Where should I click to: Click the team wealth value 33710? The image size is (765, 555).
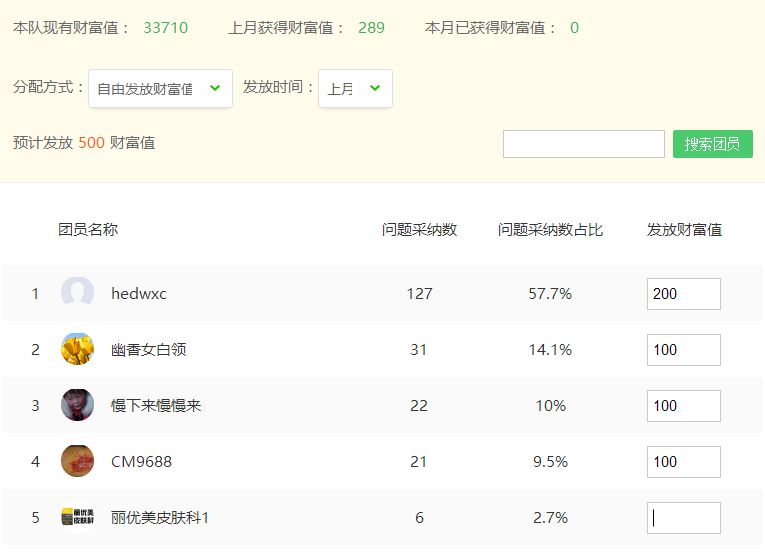[166, 28]
